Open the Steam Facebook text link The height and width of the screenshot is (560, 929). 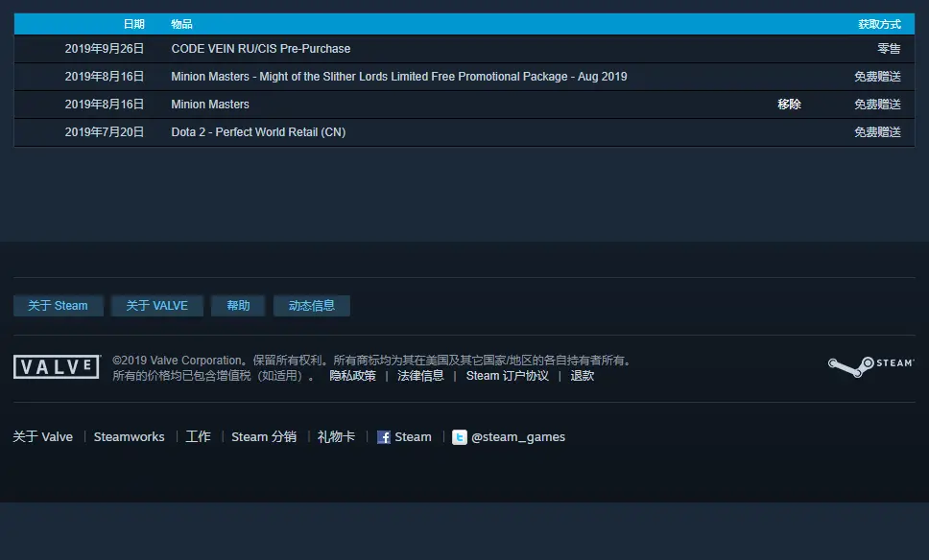pyautogui.click(x=413, y=437)
